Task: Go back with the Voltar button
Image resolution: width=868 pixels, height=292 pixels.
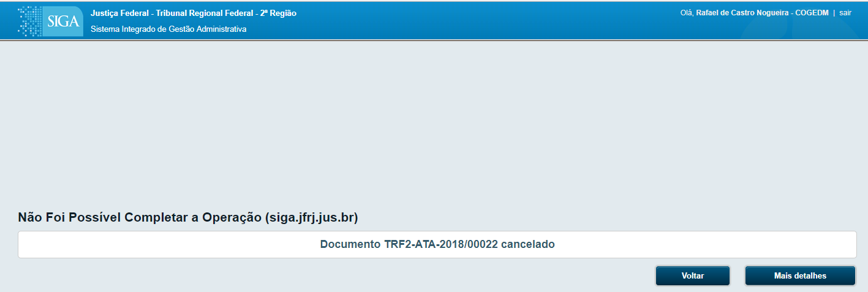Action: coord(692,275)
